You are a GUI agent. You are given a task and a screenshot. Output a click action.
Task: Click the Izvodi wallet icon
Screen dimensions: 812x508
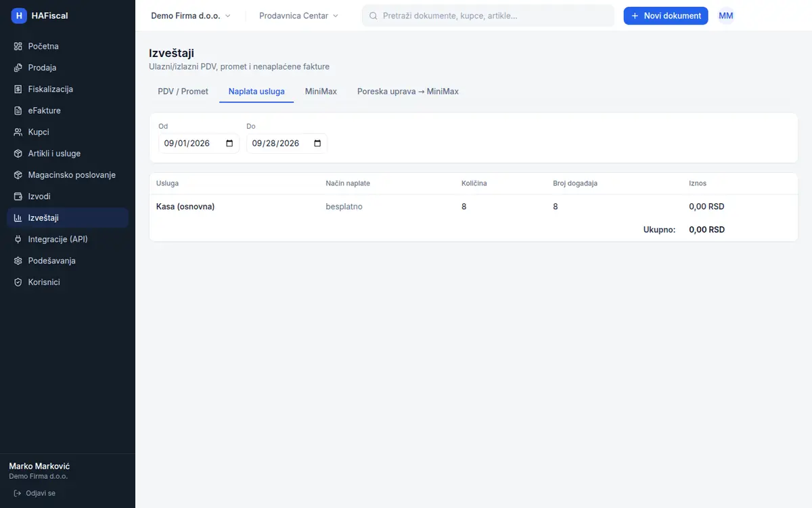[x=18, y=196]
